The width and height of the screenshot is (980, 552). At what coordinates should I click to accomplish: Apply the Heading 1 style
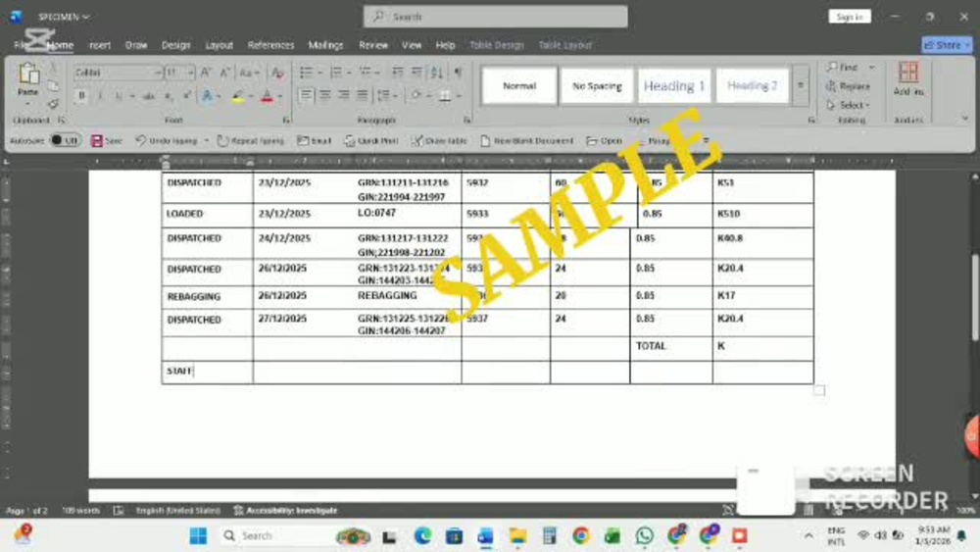click(674, 85)
